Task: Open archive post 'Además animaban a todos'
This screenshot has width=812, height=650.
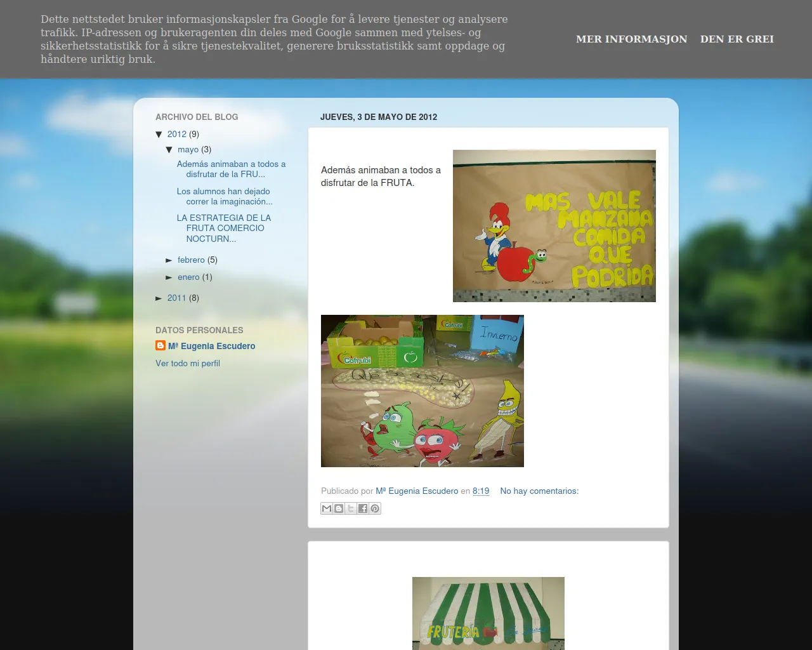Action: pos(231,169)
